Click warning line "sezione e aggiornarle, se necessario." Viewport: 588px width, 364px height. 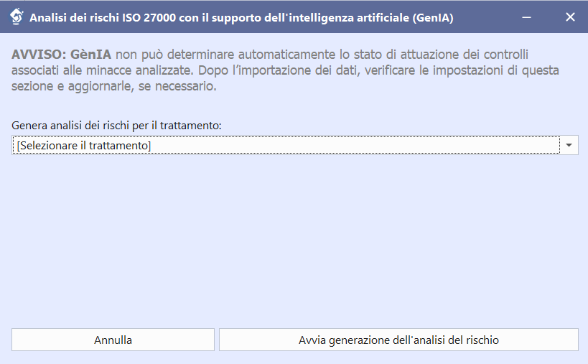[113, 87]
